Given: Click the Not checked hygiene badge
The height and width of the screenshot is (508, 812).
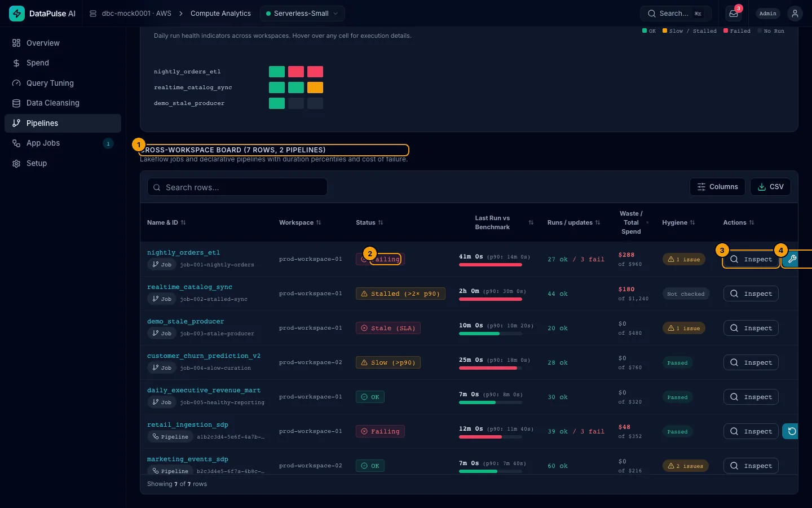Looking at the screenshot, I should coord(686,294).
